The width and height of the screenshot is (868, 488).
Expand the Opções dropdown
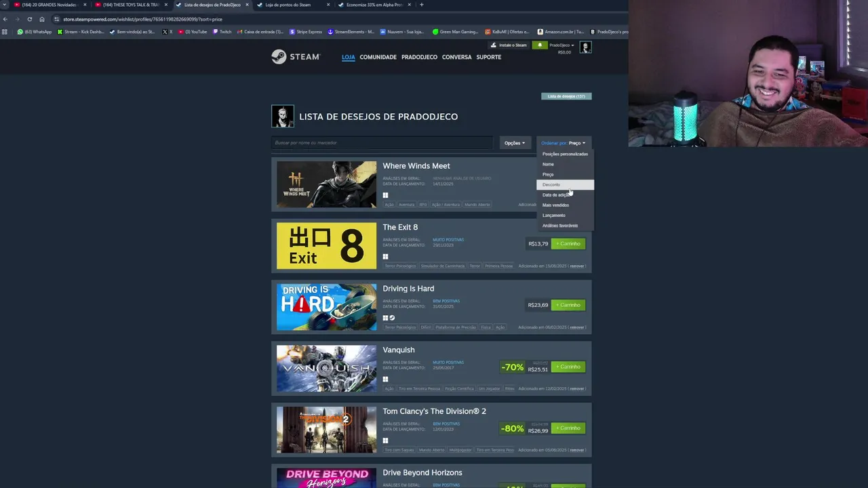coord(514,143)
